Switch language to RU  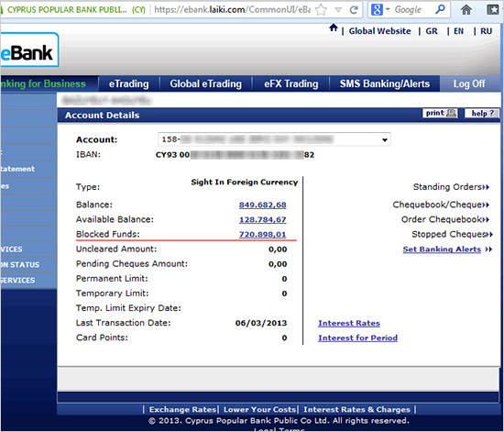pos(486,31)
